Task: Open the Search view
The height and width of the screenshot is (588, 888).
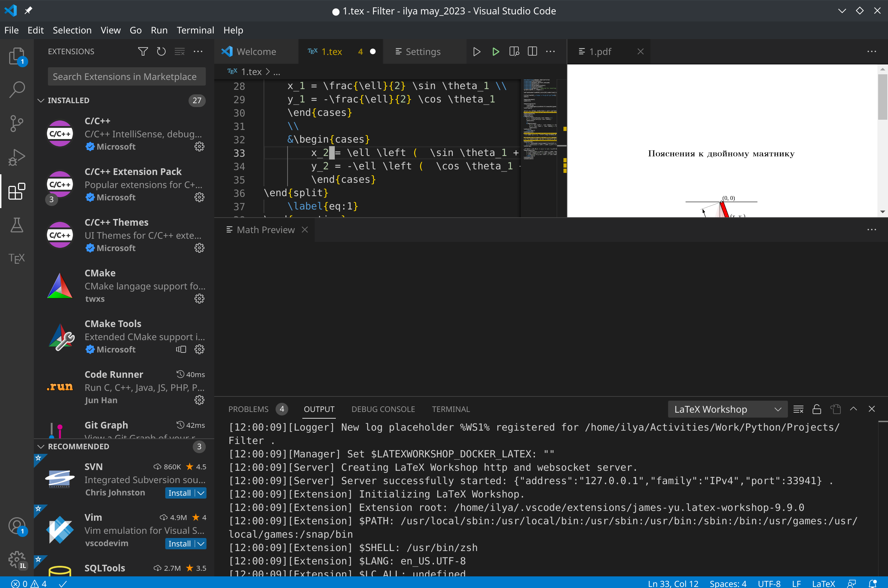Action: pyautogui.click(x=17, y=89)
